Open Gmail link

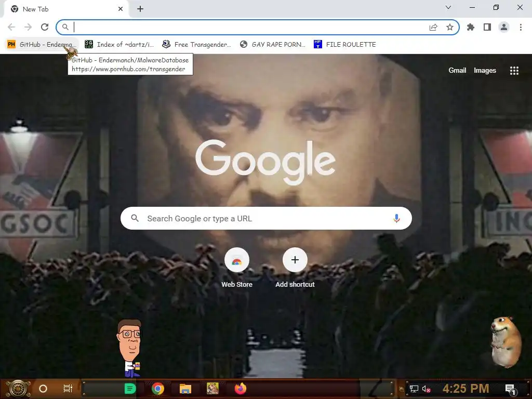pos(457,70)
